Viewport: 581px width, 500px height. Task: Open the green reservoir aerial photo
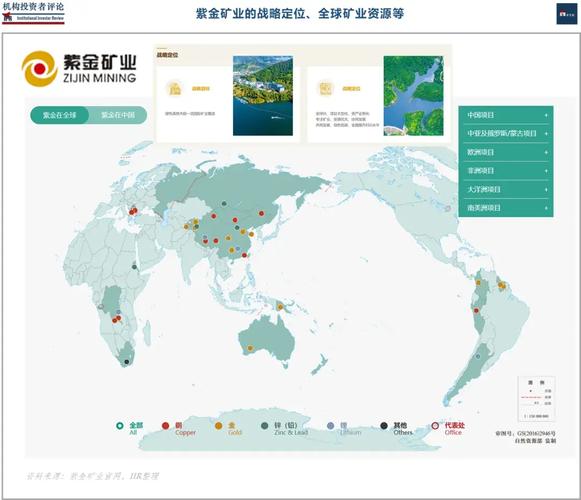pyautogui.click(x=414, y=96)
